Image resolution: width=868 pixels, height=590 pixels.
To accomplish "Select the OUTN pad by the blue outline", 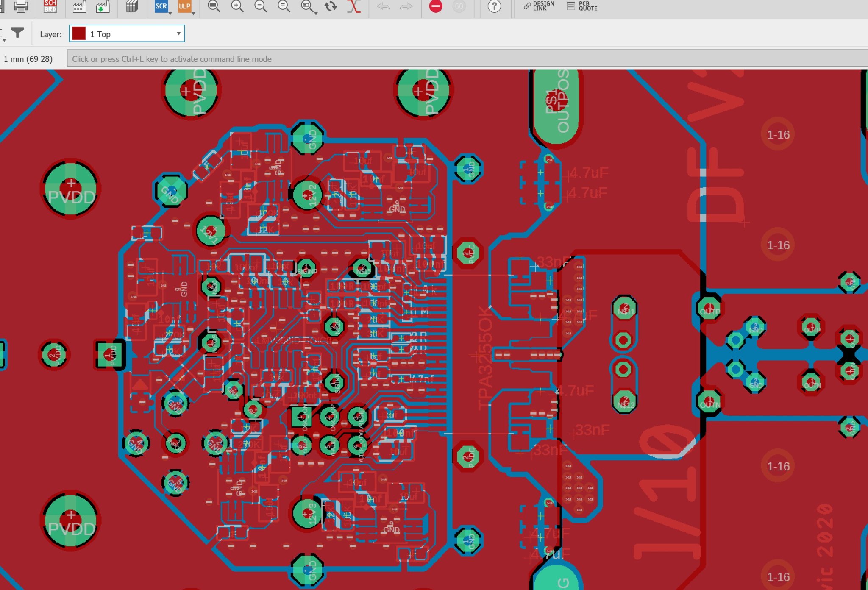I will coord(709,401).
